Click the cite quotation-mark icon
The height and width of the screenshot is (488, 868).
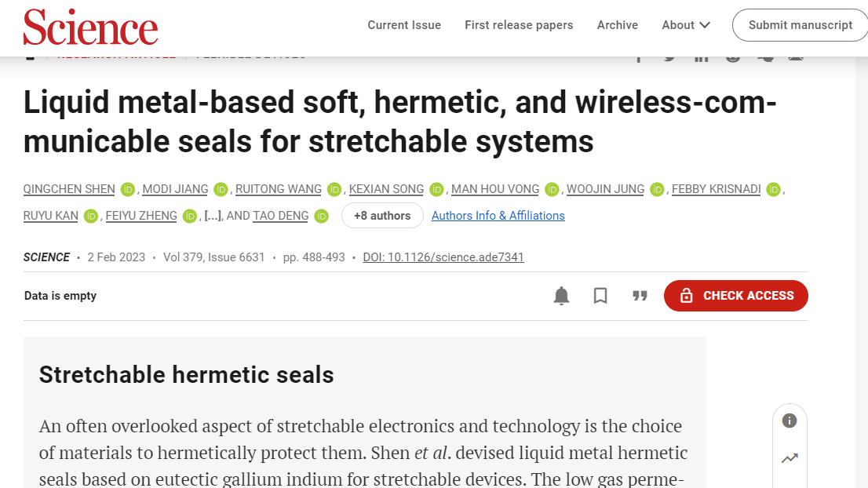[640, 296]
